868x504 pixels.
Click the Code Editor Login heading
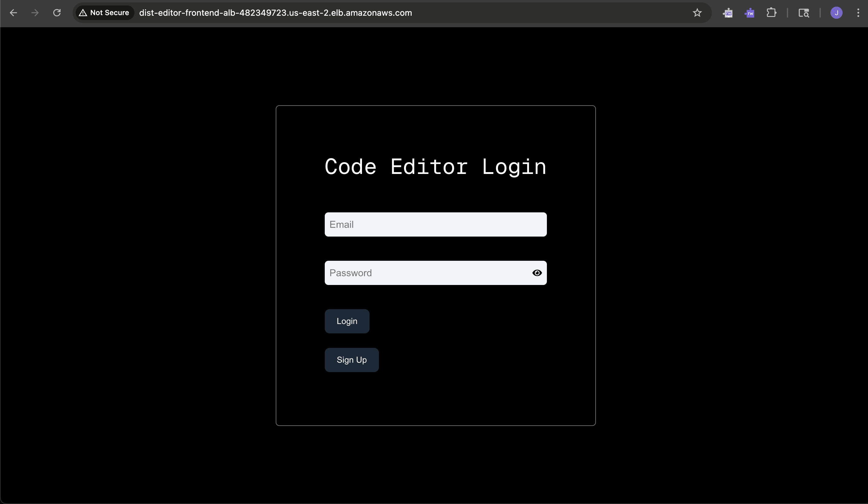pyautogui.click(x=435, y=167)
